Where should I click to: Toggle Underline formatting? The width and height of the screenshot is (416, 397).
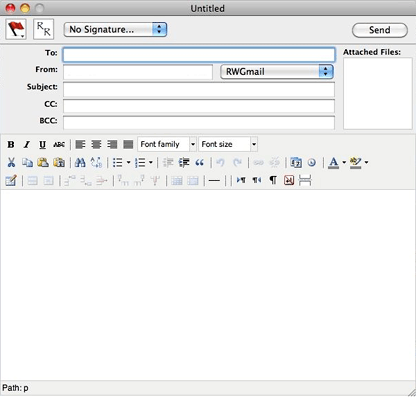(x=42, y=144)
